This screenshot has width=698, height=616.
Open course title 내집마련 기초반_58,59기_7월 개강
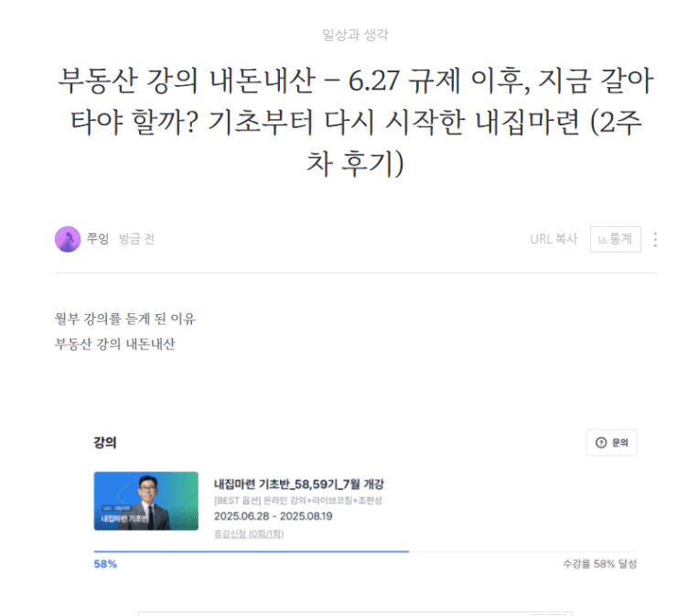299,483
